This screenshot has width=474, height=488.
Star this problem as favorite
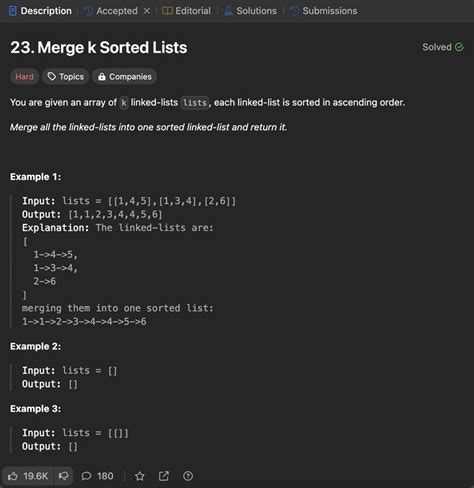coord(140,476)
